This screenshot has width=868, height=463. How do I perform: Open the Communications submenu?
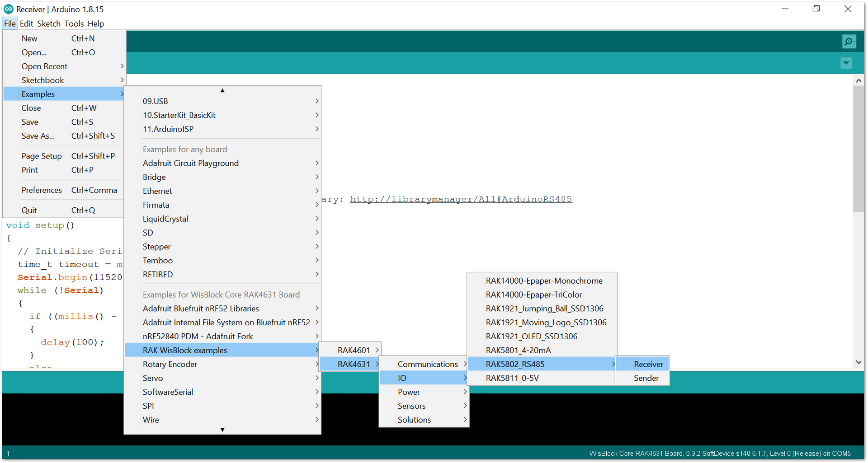pyautogui.click(x=424, y=364)
